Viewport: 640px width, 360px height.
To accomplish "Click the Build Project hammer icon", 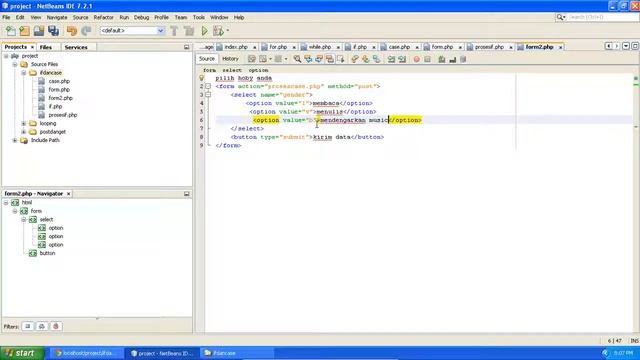I will point(174,31).
